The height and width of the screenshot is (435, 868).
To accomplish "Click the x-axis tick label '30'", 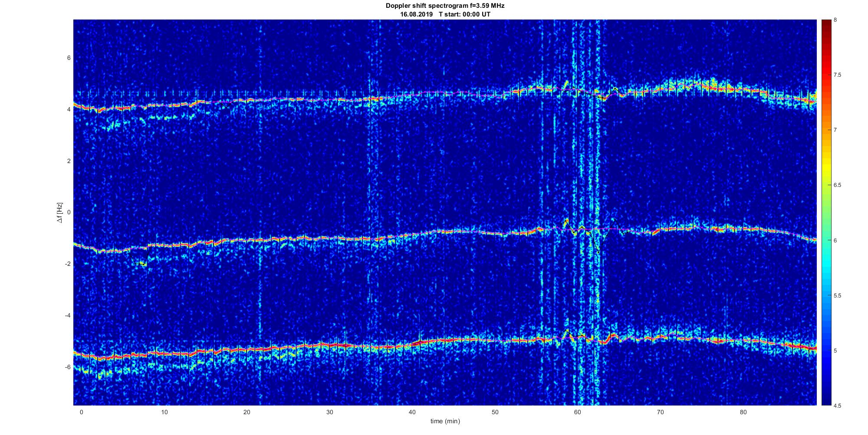I will click(329, 412).
